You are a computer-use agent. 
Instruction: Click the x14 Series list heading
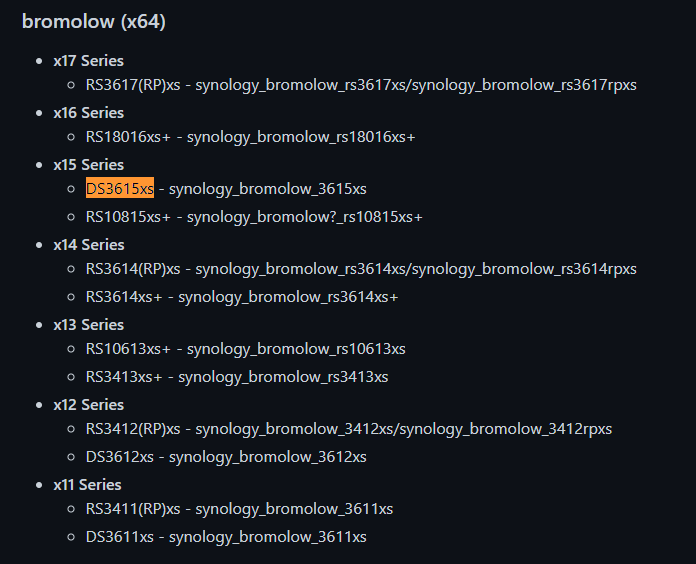click(88, 244)
